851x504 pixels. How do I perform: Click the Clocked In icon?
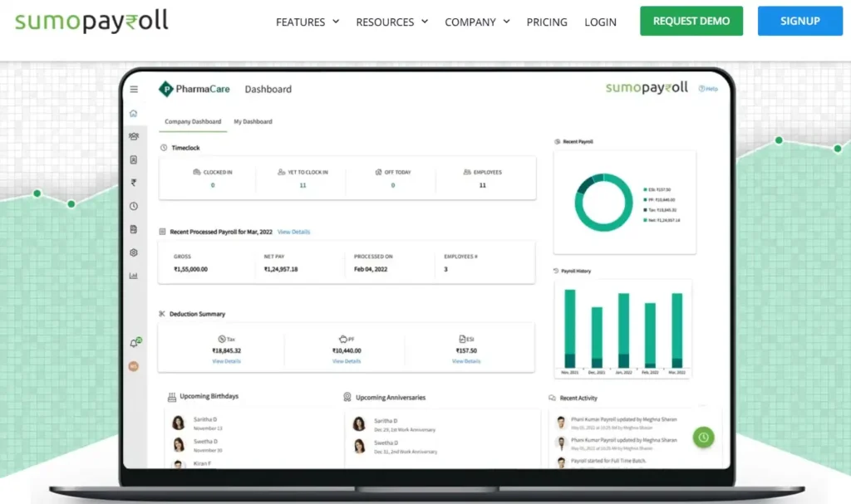(x=196, y=172)
